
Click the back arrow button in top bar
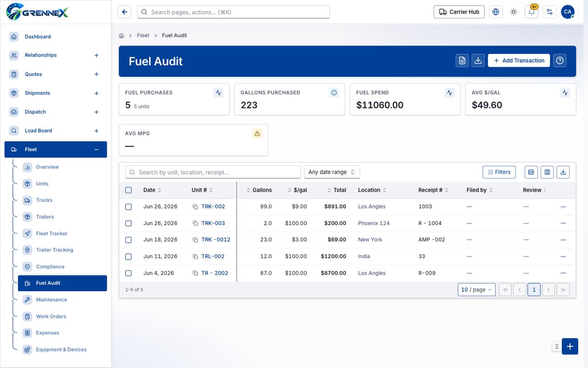[x=124, y=12]
